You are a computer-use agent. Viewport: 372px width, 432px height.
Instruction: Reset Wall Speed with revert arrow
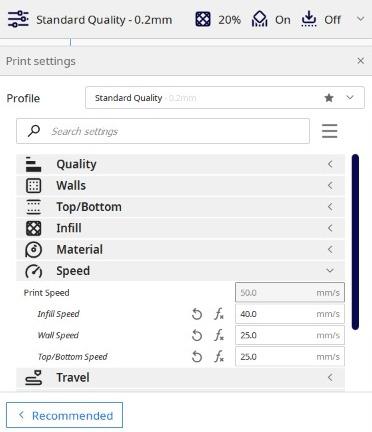(x=197, y=335)
